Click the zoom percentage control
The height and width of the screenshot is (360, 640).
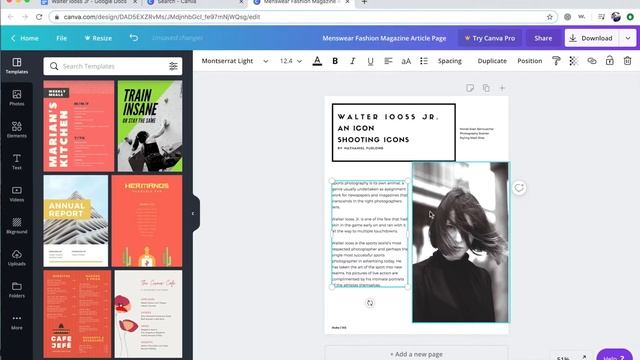tap(563, 358)
